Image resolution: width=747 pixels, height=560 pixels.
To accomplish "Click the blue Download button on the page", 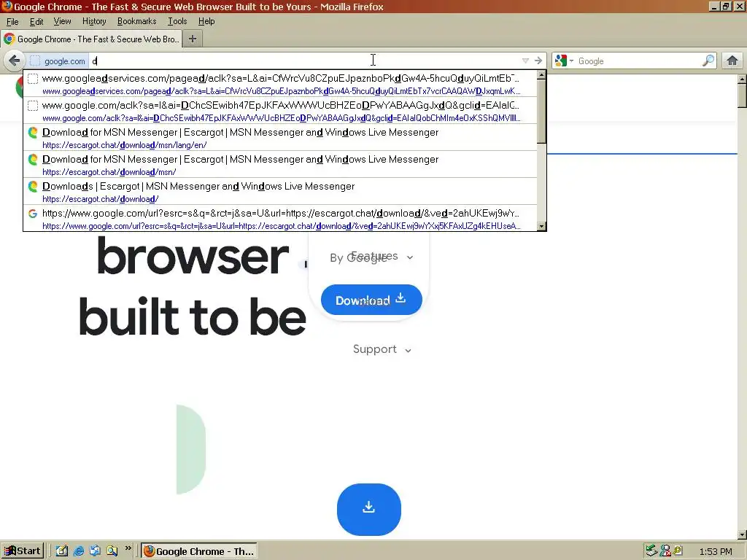I will point(371,300).
